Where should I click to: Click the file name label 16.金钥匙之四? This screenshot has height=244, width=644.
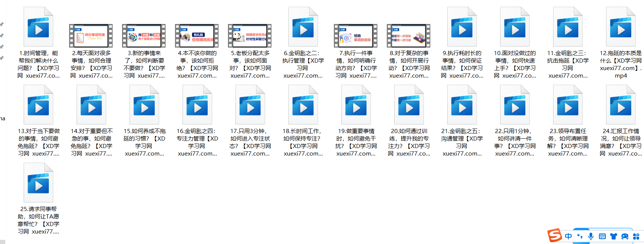(197, 142)
